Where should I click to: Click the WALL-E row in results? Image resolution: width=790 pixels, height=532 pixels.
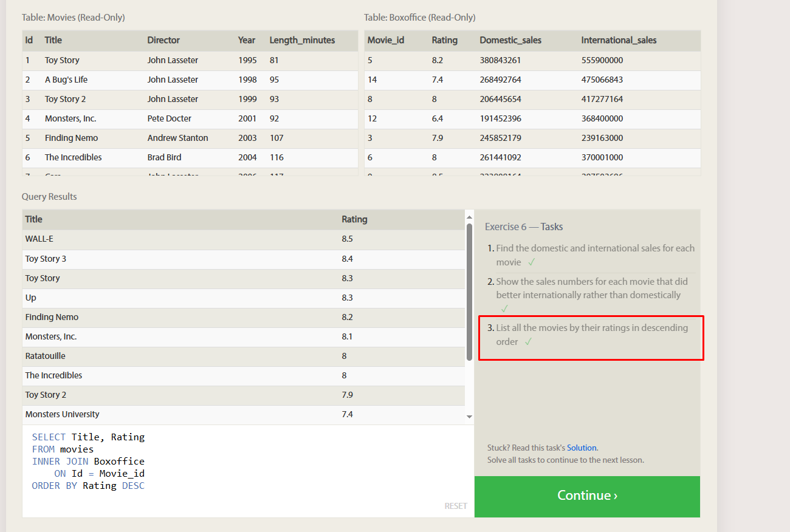[244, 239]
